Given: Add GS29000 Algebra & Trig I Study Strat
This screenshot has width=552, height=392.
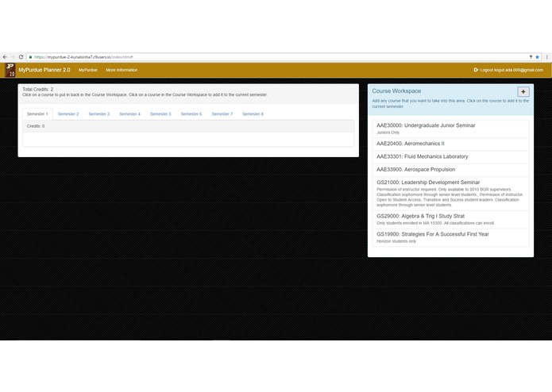Looking at the screenshot, I should tap(450, 219).
